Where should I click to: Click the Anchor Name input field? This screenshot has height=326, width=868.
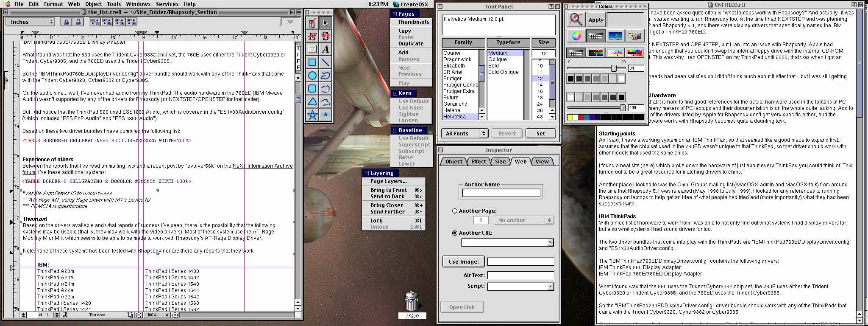[x=501, y=193]
